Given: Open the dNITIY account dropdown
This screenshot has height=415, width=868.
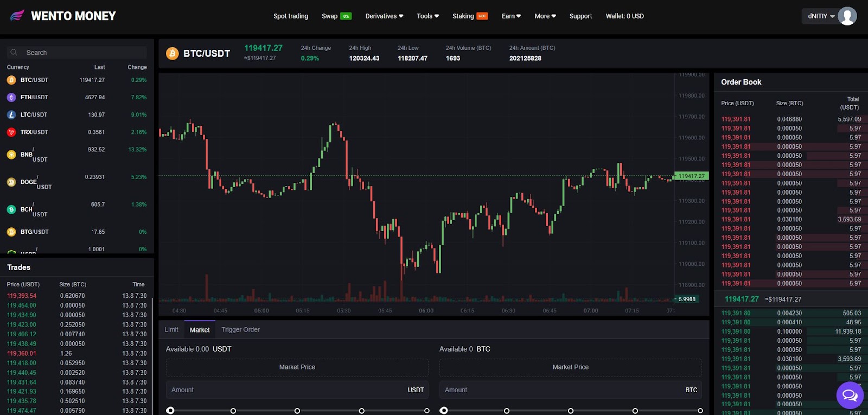Looking at the screenshot, I should [x=821, y=16].
